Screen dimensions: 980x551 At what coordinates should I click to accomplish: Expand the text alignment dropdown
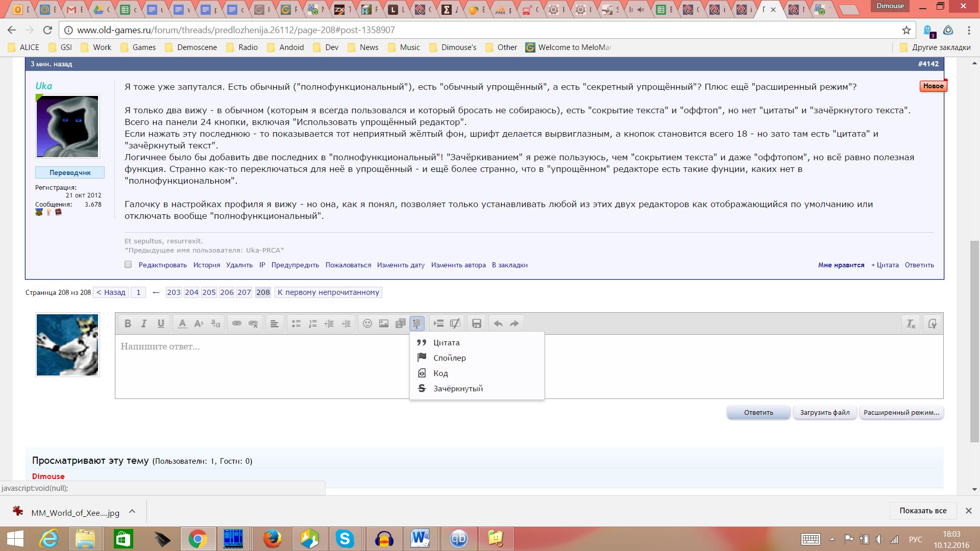(x=274, y=323)
